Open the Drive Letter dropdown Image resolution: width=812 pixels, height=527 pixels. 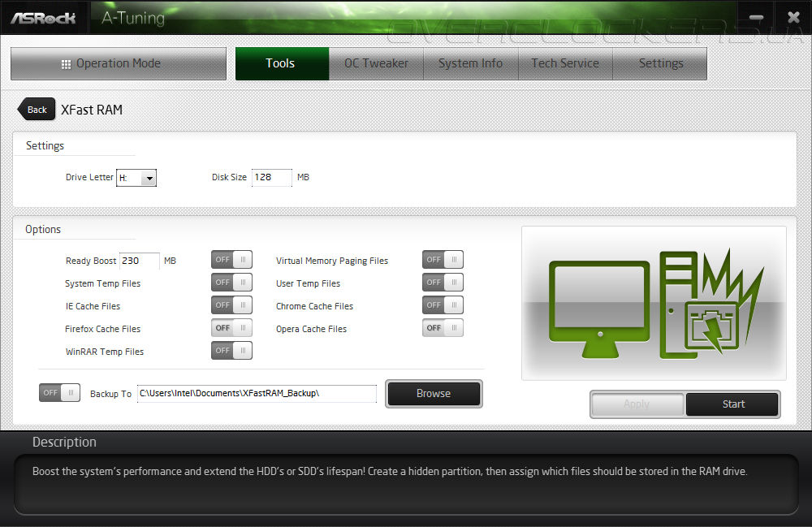click(136, 178)
